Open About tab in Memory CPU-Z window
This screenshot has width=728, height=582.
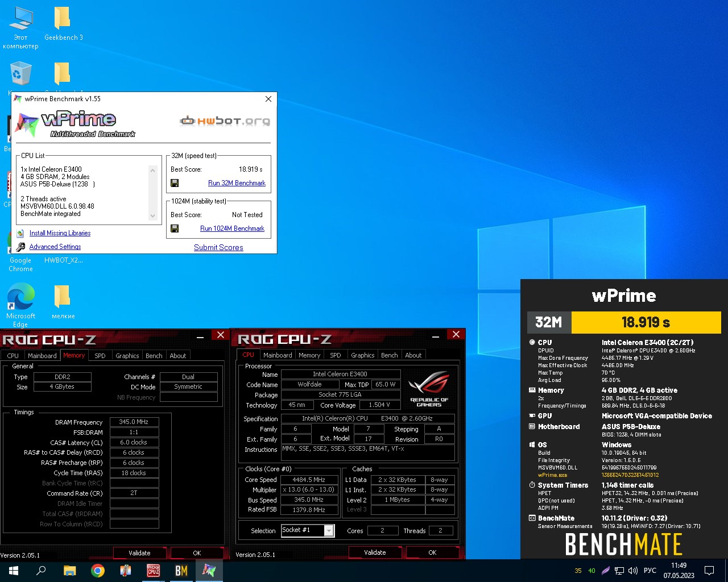click(178, 356)
